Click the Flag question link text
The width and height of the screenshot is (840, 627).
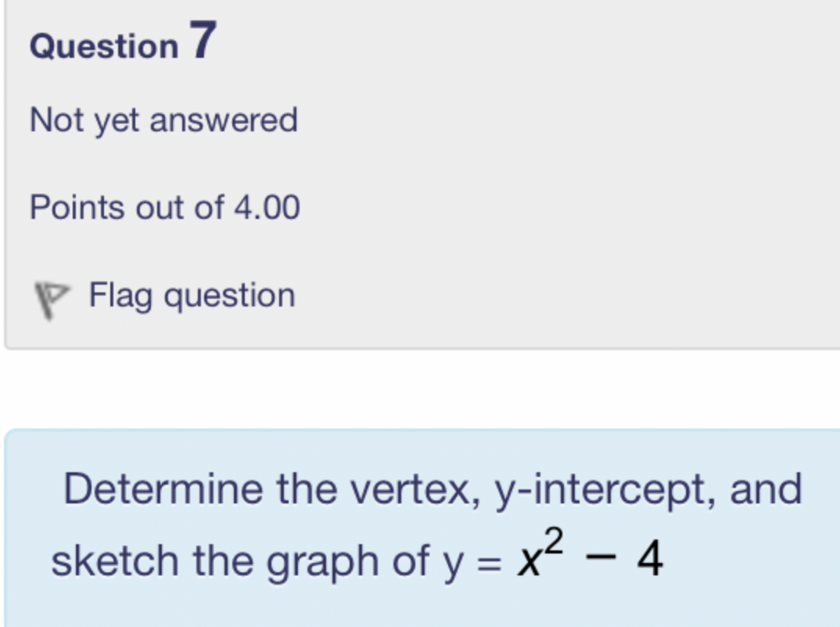click(x=192, y=296)
